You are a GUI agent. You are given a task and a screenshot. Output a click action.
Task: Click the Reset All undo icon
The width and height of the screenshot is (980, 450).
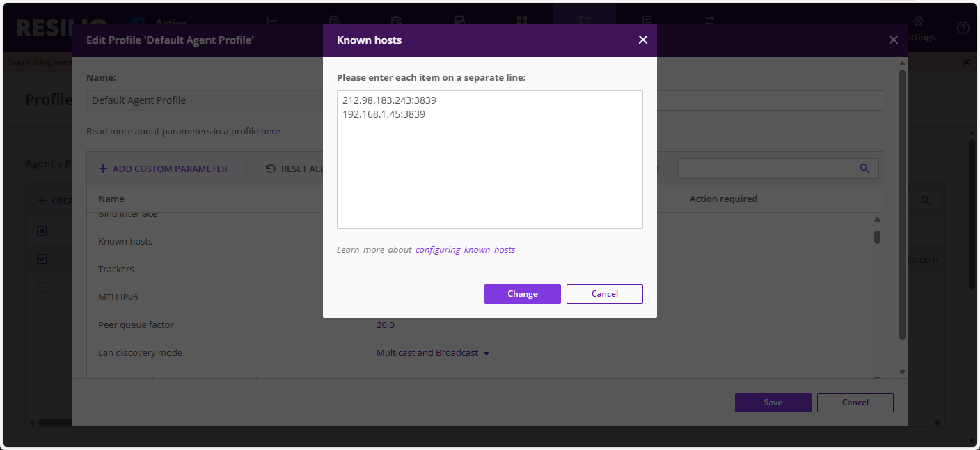click(x=271, y=169)
